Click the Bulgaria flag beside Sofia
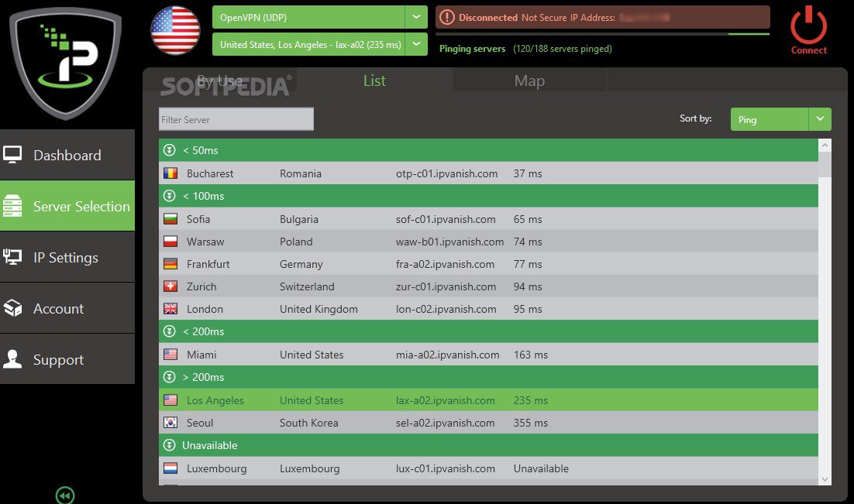 170,219
